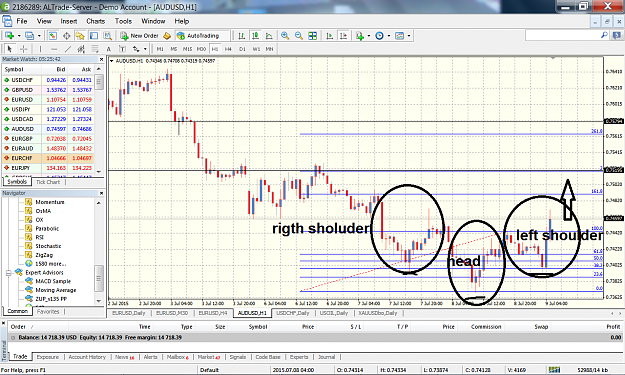
Task: Select the EURCHF row in Market Watch
Action: click(49, 158)
